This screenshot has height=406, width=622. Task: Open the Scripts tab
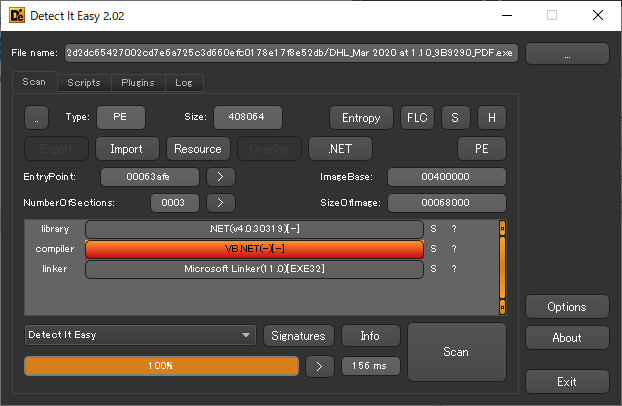pos(84,83)
